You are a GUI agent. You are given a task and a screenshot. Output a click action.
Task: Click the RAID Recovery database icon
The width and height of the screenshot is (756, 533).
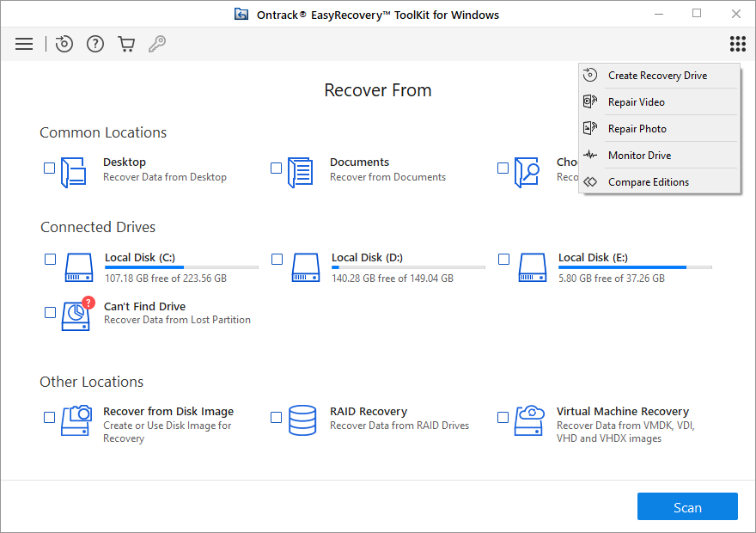coord(302,420)
